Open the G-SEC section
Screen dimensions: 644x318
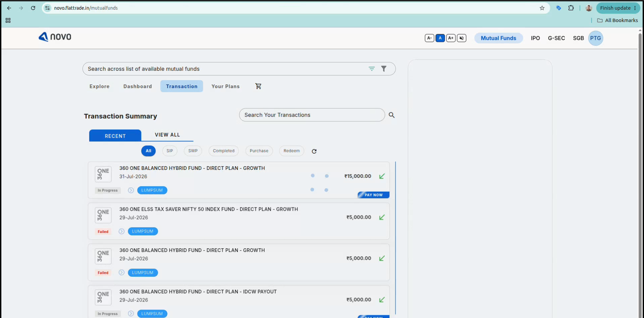(x=556, y=38)
